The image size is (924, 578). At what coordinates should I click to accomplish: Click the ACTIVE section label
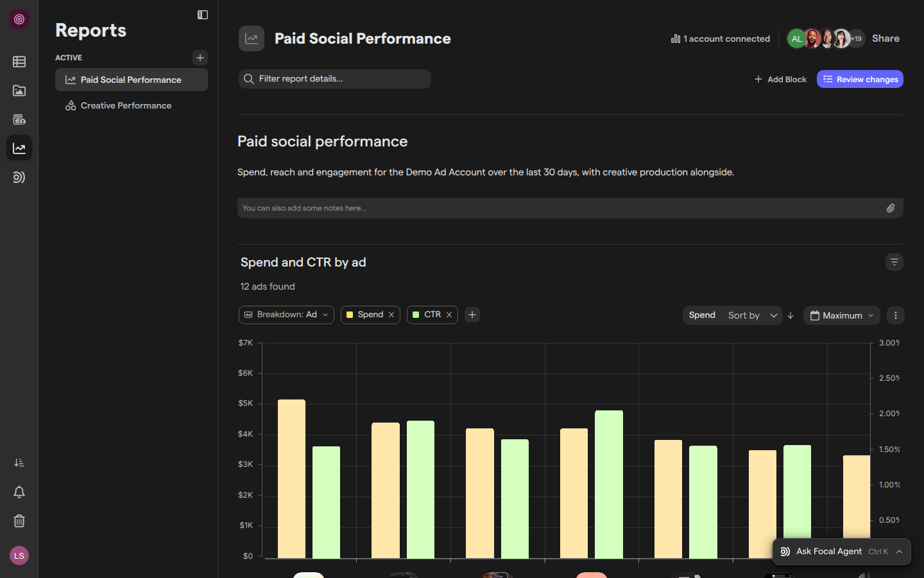pos(69,58)
